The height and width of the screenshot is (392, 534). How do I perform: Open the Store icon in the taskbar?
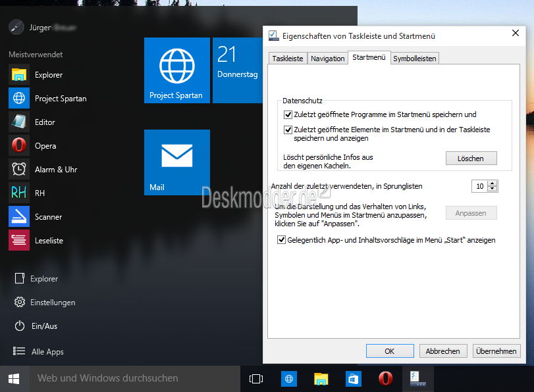tap(353, 379)
